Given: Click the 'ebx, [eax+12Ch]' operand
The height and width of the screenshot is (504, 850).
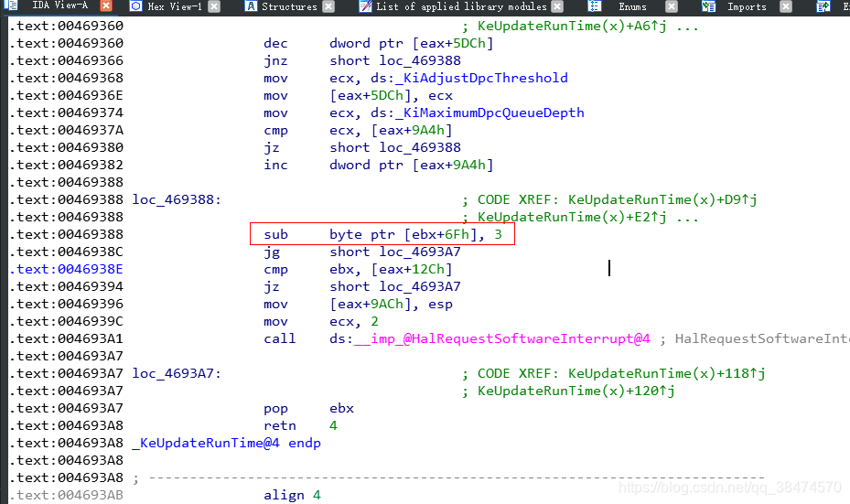Looking at the screenshot, I should (x=391, y=269).
